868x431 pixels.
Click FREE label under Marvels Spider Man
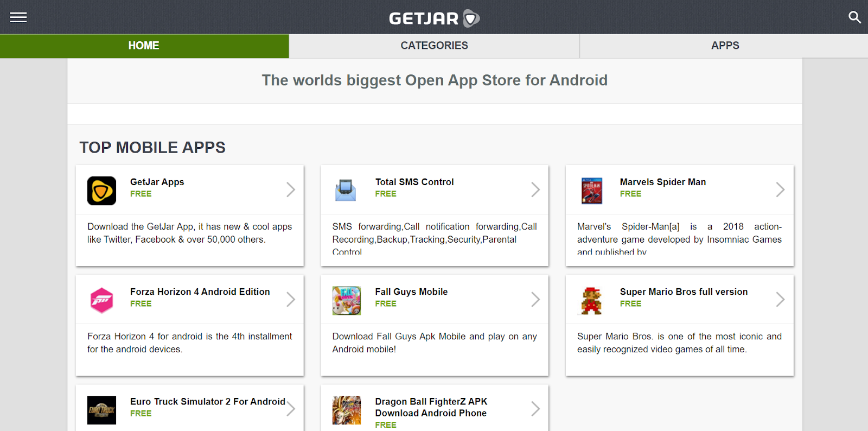point(630,194)
